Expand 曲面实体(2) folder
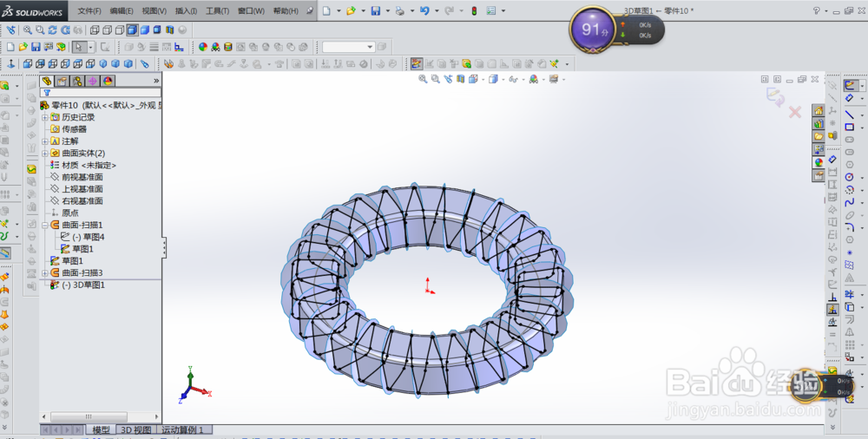Viewport: 868px width, 439px height. pos(45,154)
